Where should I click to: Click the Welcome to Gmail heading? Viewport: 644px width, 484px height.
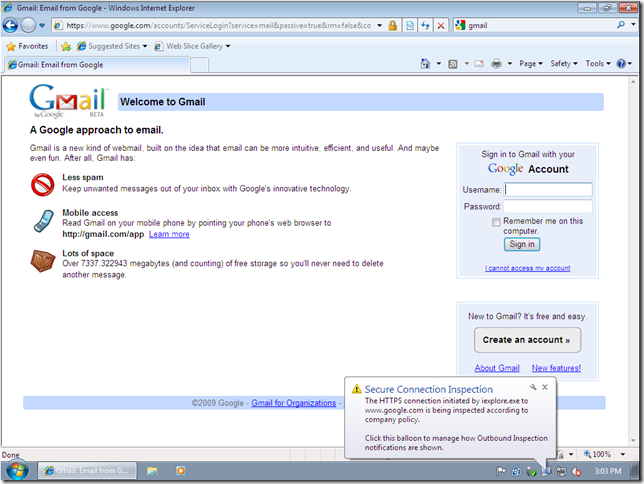point(163,102)
